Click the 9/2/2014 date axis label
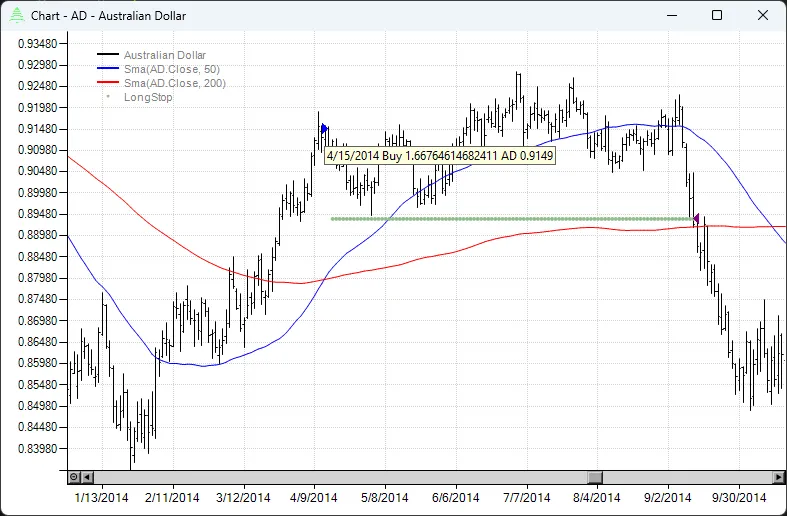The height and width of the screenshot is (516, 787). click(668, 498)
